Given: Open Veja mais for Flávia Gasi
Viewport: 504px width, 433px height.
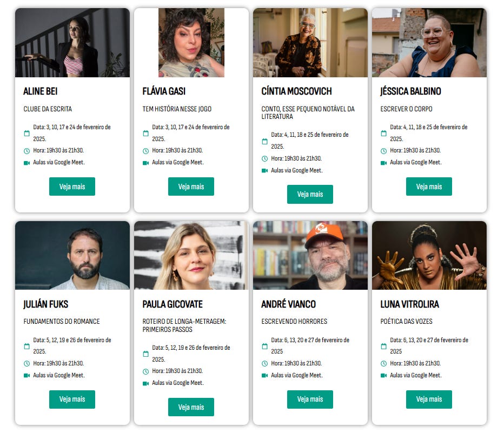Looking at the screenshot, I should [191, 186].
